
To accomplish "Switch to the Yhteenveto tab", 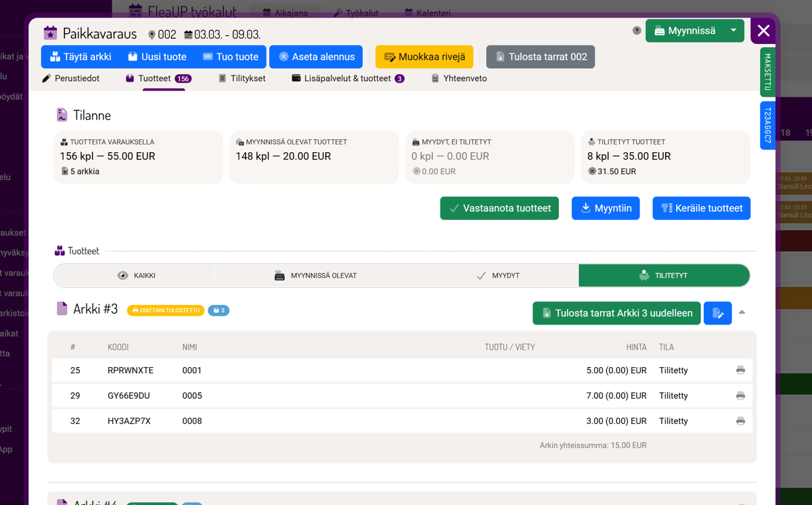I will (459, 78).
